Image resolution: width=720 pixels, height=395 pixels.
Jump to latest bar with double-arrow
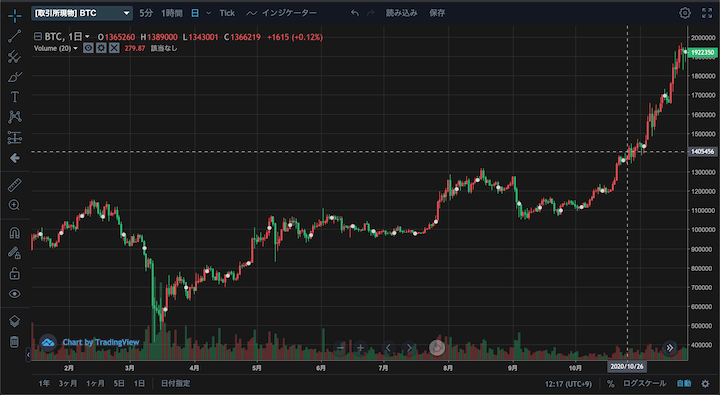(x=669, y=348)
